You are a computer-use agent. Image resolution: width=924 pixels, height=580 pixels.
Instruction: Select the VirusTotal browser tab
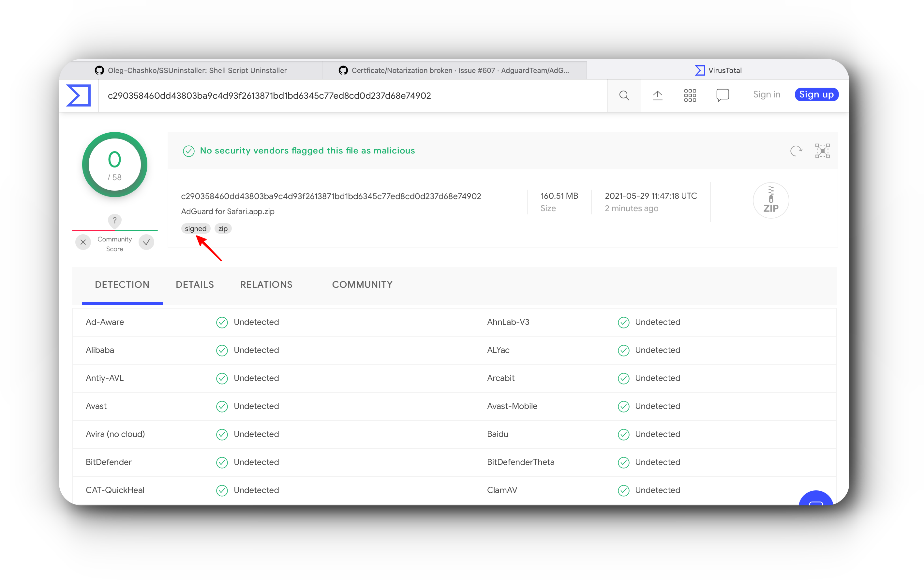click(718, 70)
